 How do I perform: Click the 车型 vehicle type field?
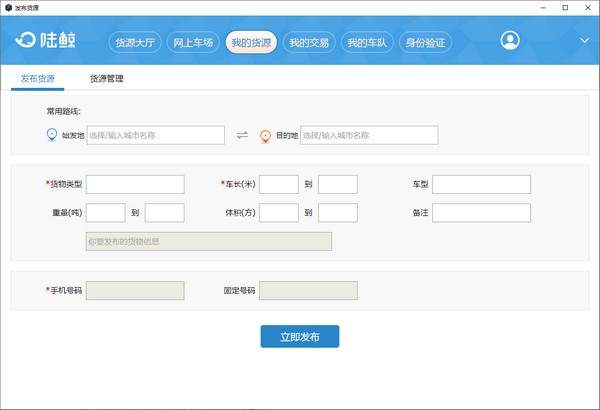[481, 184]
